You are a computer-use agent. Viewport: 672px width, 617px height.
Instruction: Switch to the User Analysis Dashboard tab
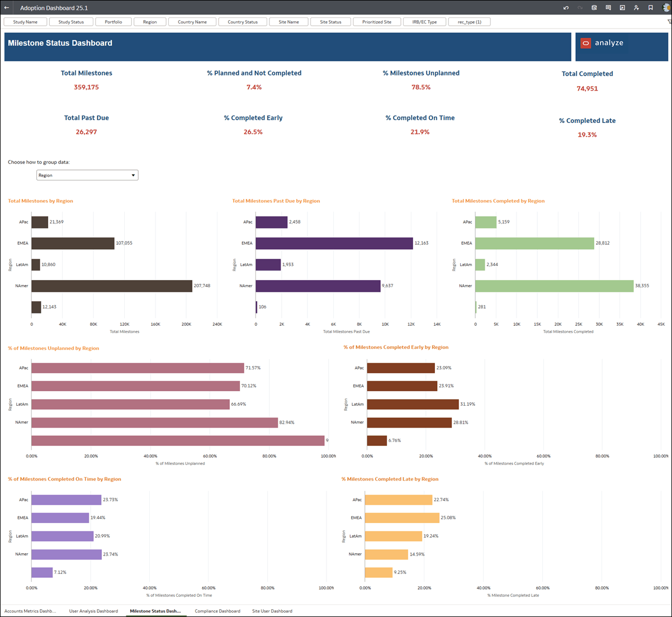93,611
